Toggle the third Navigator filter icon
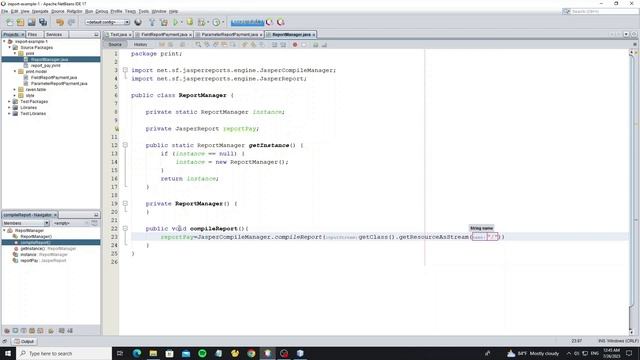Screen dimensions: 640x360 23,331
